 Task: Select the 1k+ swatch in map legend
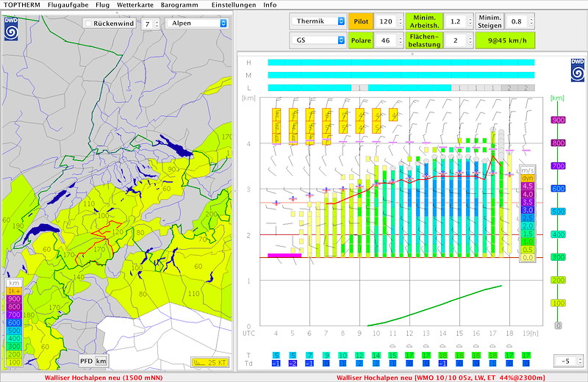(14, 291)
